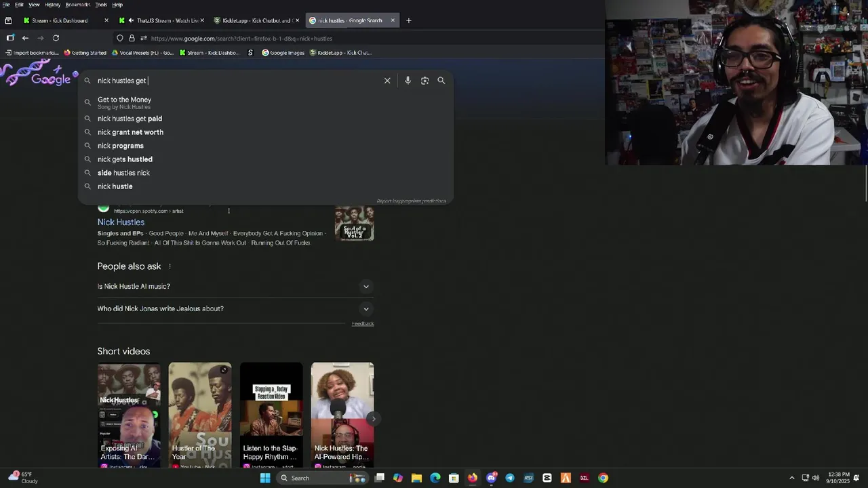Open the Help menu
This screenshot has width=868, height=488.
coord(117,5)
